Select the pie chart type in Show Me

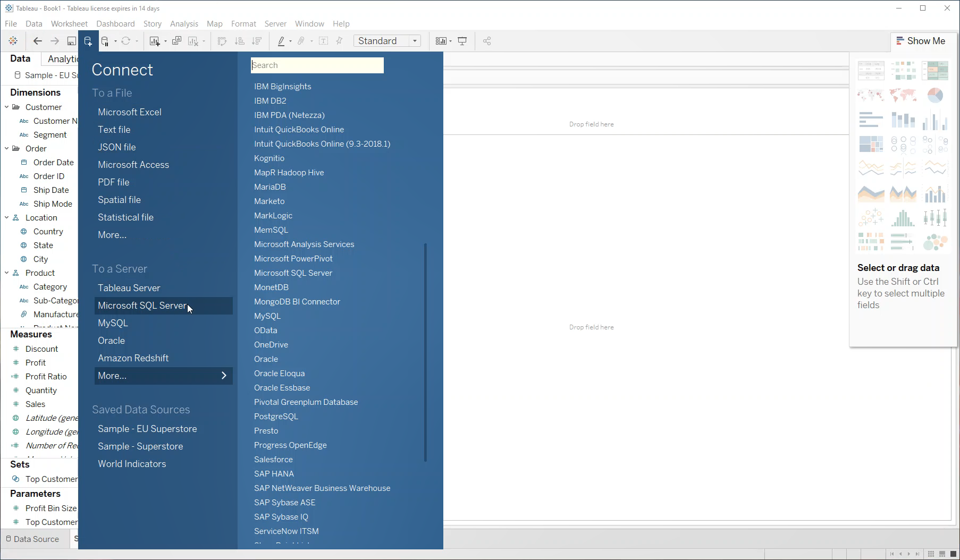pyautogui.click(x=935, y=95)
